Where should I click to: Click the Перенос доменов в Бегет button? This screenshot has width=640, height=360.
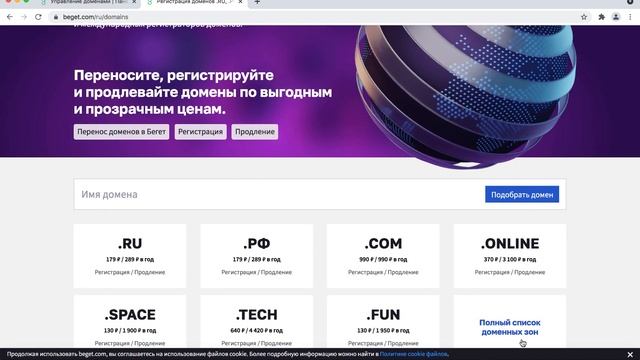121,132
